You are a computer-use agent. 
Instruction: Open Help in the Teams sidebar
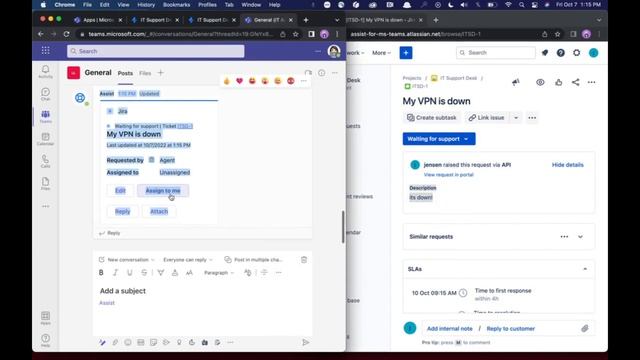coord(45,340)
